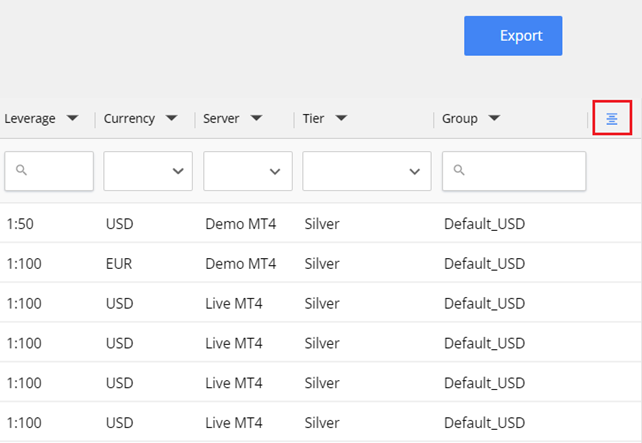The height and width of the screenshot is (443, 642).
Task: Click the Export button
Action: coord(513,36)
